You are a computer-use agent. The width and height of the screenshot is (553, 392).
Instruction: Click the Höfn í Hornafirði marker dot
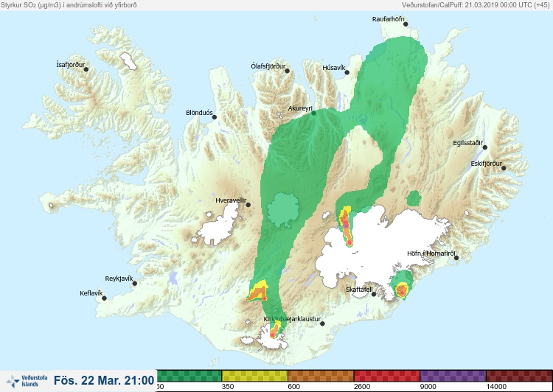[456, 258]
